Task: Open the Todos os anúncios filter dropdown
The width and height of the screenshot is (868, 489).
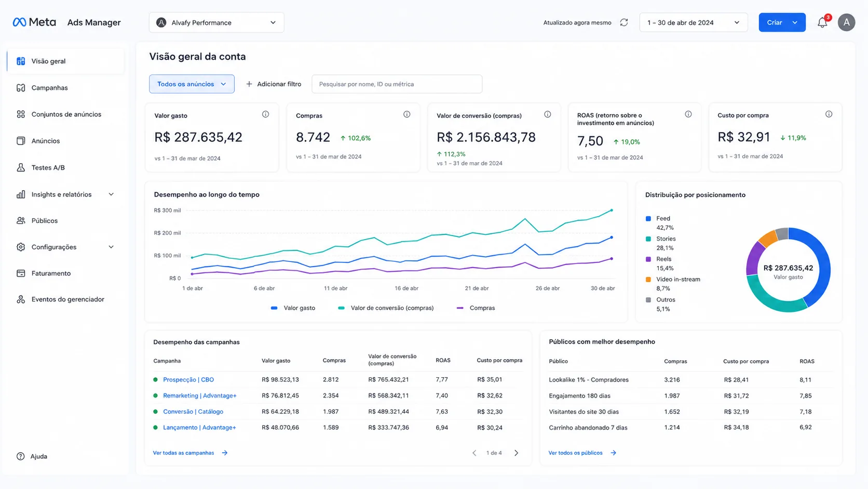Action: coord(192,84)
